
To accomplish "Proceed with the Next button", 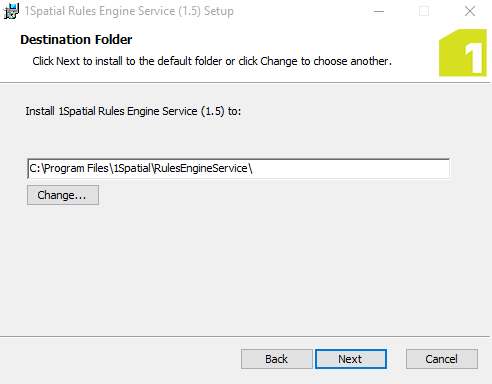I will (351, 359).
